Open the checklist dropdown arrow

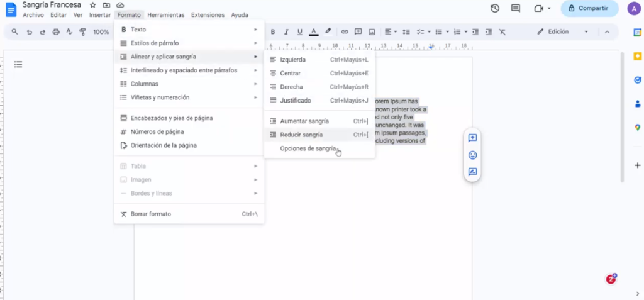coord(429,31)
